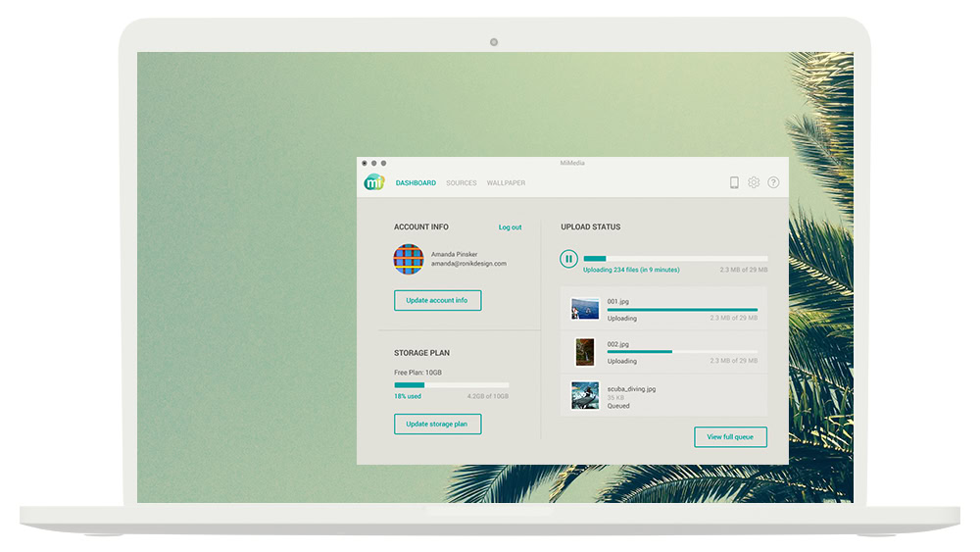Click the Storage Plan heading
Viewport: 980px width, 552px height.
421,353
